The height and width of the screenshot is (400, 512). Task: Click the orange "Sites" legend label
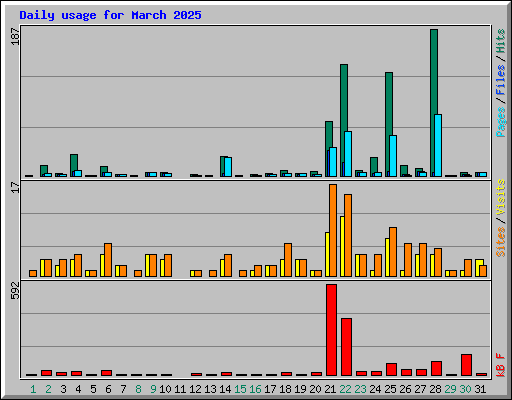501,242
